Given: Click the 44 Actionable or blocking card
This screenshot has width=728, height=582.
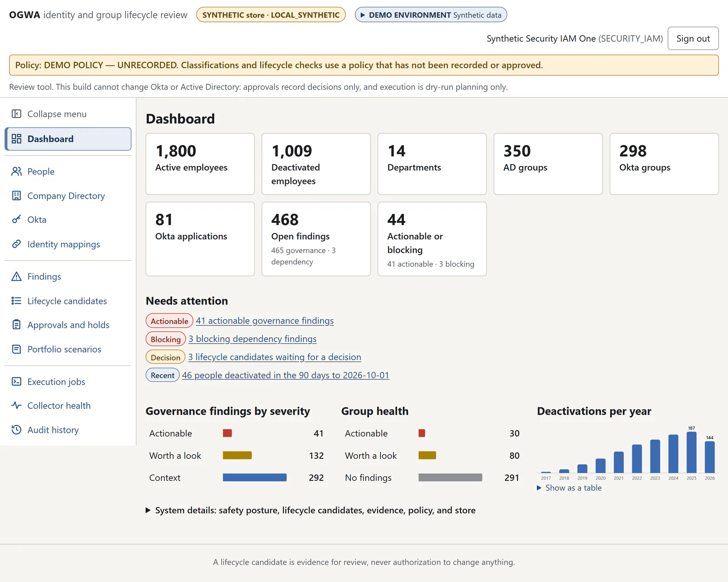Looking at the screenshot, I should point(432,239).
